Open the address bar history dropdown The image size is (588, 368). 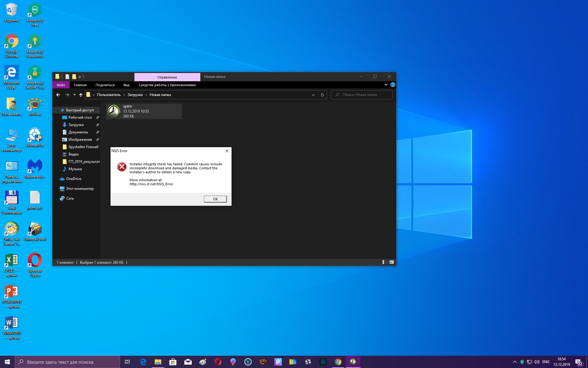313,95
